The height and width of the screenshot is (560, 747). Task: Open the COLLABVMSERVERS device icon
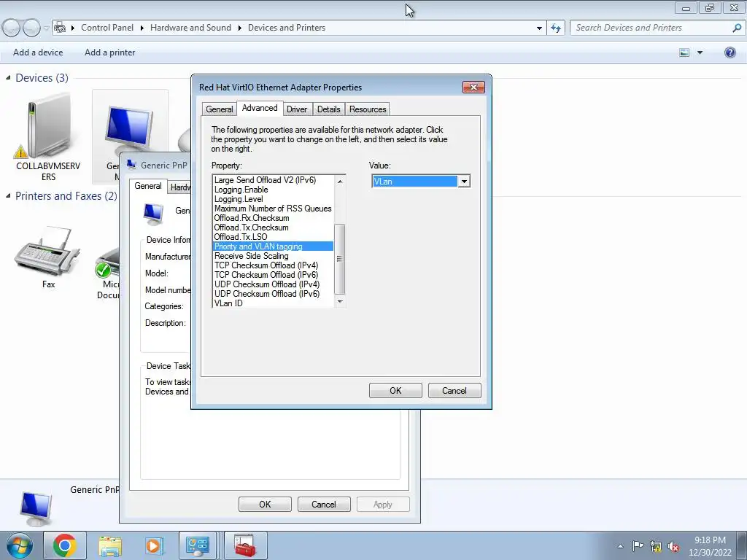pos(47,126)
